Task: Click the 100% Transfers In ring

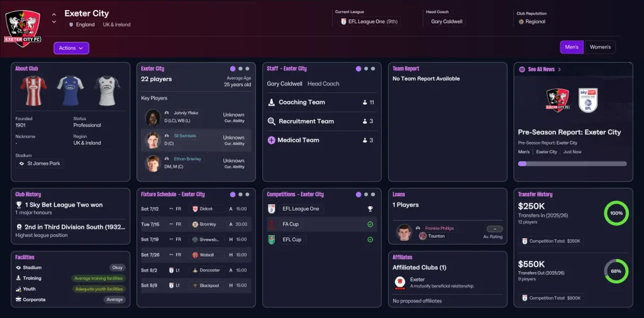Action: point(616,214)
